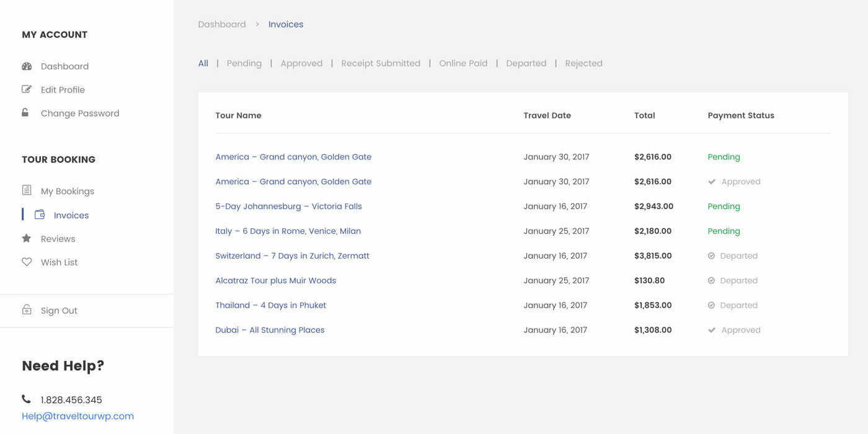Open the Online Paid filter
The image size is (868, 434).
click(x=463, y=63)
